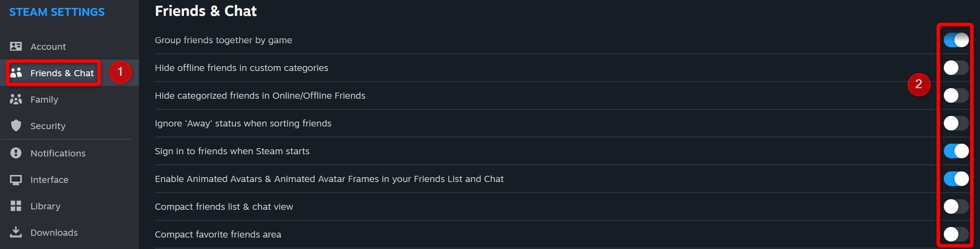Click the STEAM SETTINGS heading
This screenshot has height=249, width=980.
click(57, 12)
